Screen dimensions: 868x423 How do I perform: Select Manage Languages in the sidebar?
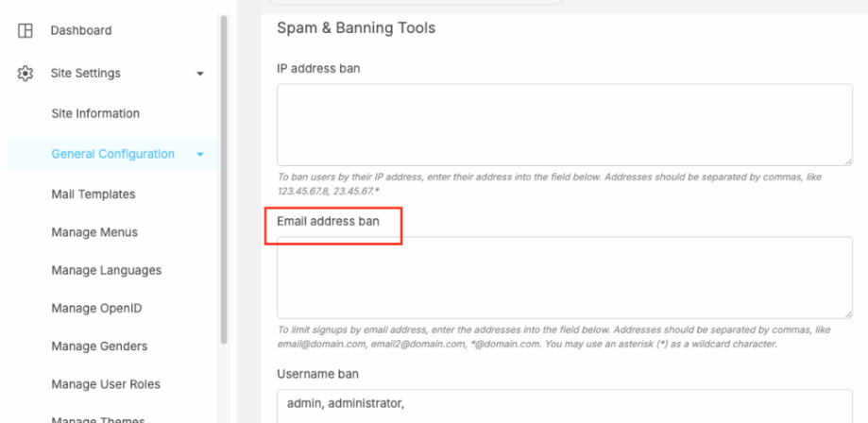(x=106, y=270)
